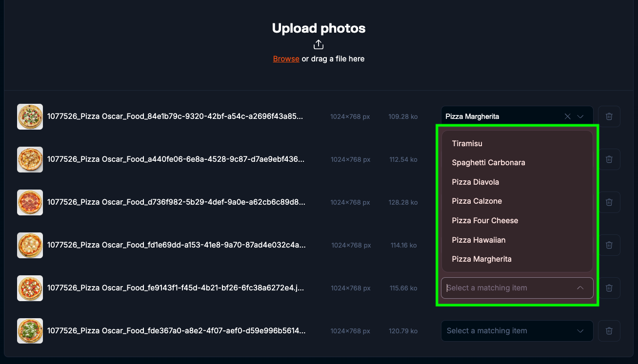
Task: Remove the 128.28 ko photo via trash icon
Action: 609,202
